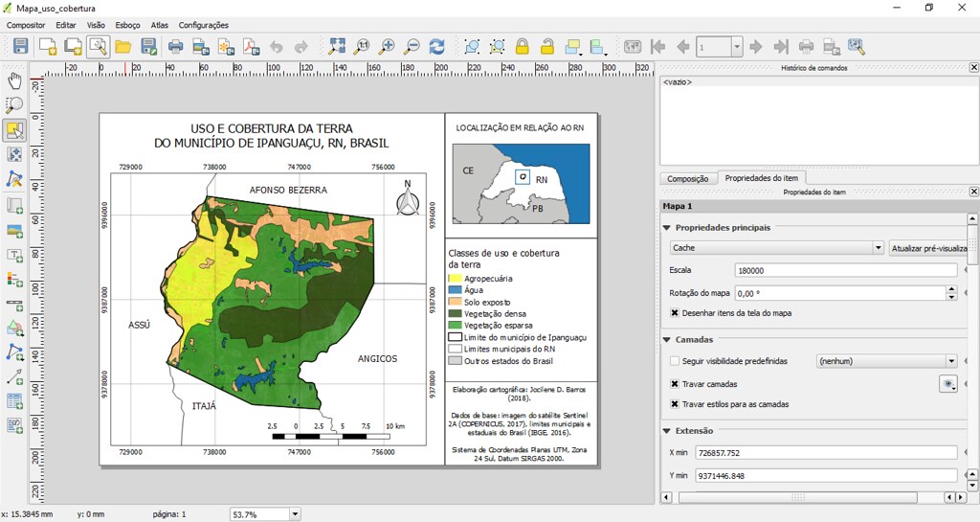Uncheck the Travar camadas checkbox
Viewport: 980px width, 522px height.
pyautogui.click(x=675, y=384)
